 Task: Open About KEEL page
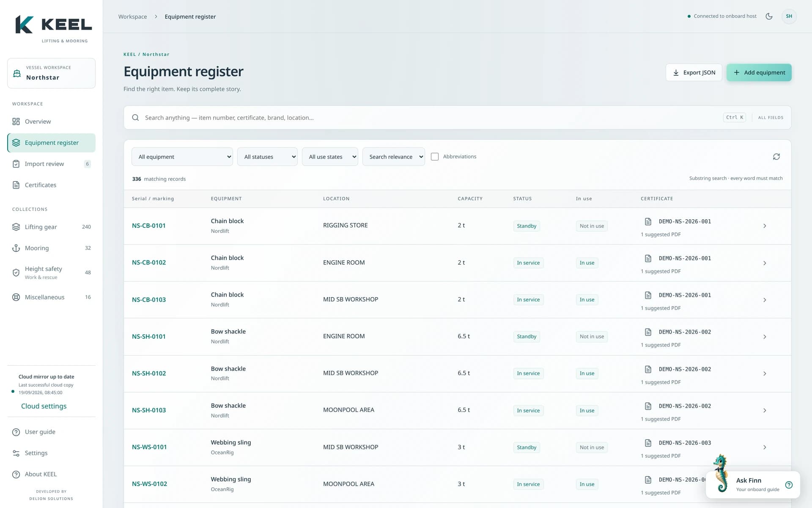click(x=51, y=474)
